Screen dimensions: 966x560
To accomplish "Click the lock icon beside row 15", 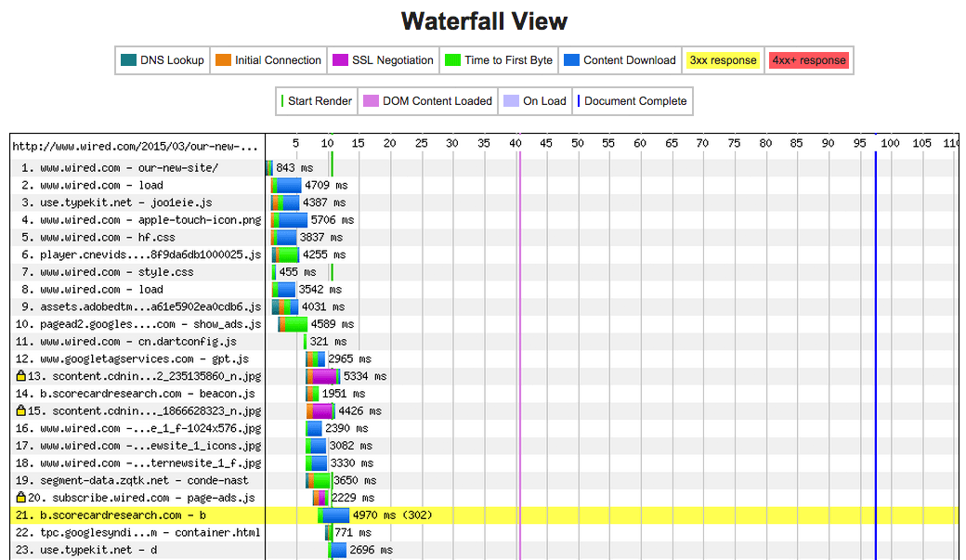I will 21,410.
